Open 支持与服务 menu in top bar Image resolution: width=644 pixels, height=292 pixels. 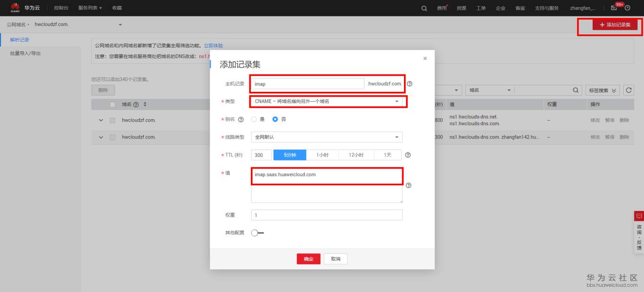coord(547,8)
